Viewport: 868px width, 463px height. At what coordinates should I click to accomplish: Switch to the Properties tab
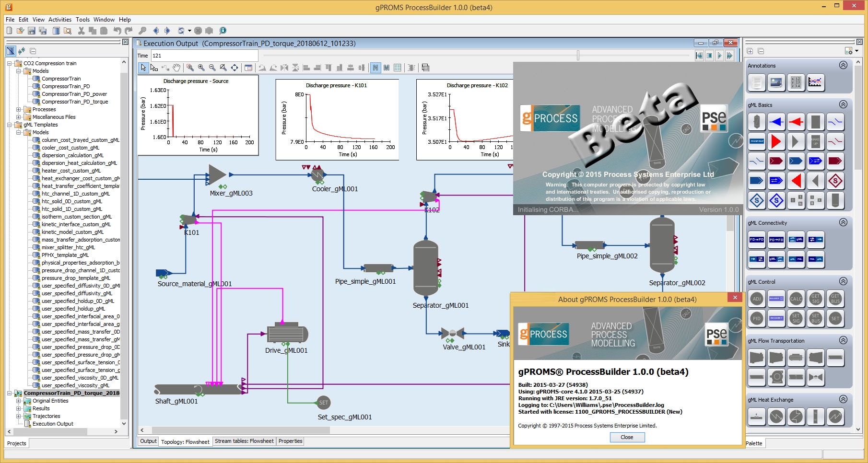(290, 441)
